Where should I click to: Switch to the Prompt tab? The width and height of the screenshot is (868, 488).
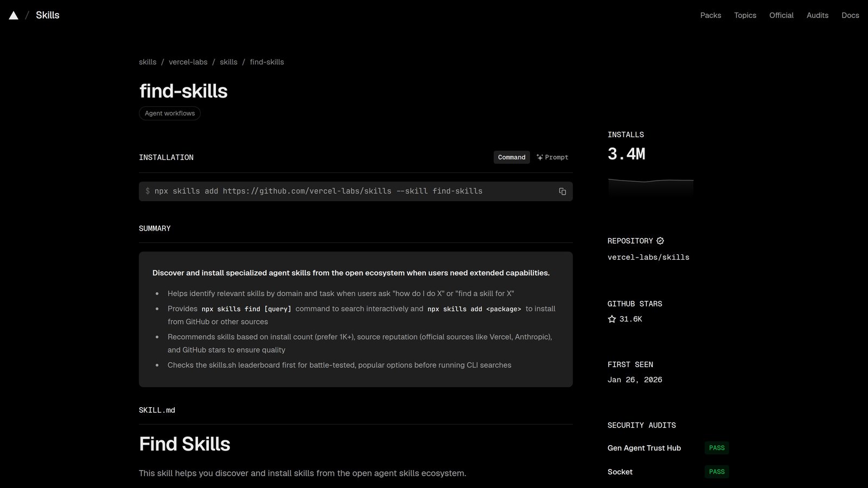tap(552, 157)
